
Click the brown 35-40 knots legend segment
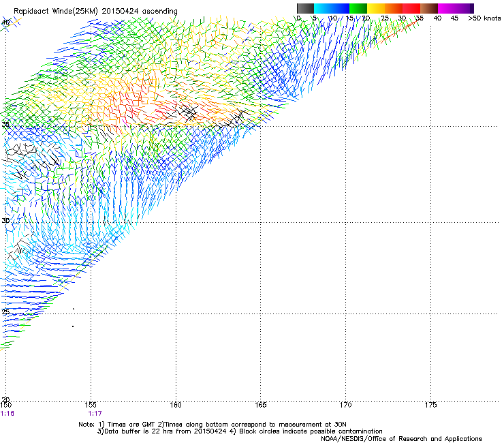point(429,8)
